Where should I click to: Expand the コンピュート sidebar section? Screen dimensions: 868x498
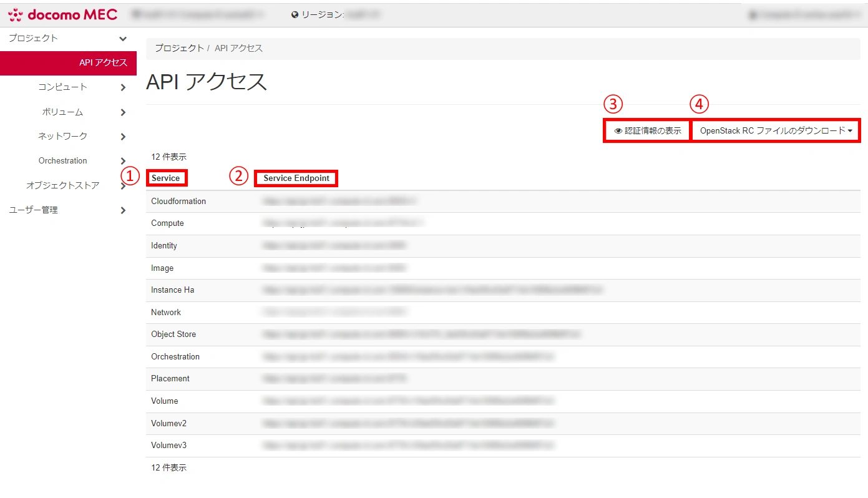pos(123,87)
